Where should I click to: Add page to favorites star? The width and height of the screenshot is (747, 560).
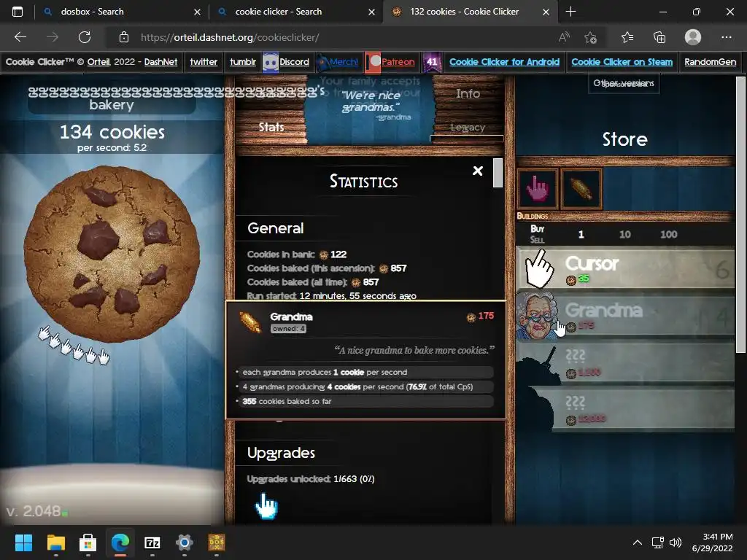click(591, 37)
